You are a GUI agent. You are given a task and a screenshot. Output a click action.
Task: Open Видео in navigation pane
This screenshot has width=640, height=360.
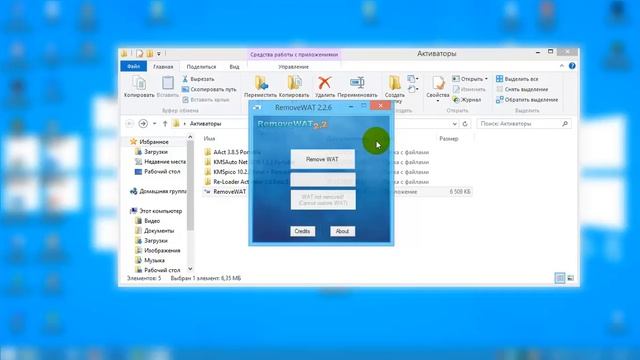pyautogui.click(x=147, y=221)
